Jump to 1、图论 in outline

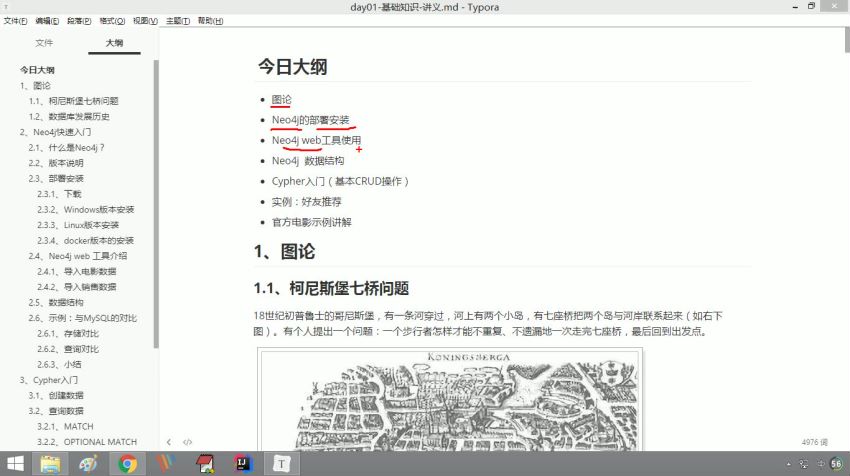pos(35,86)
